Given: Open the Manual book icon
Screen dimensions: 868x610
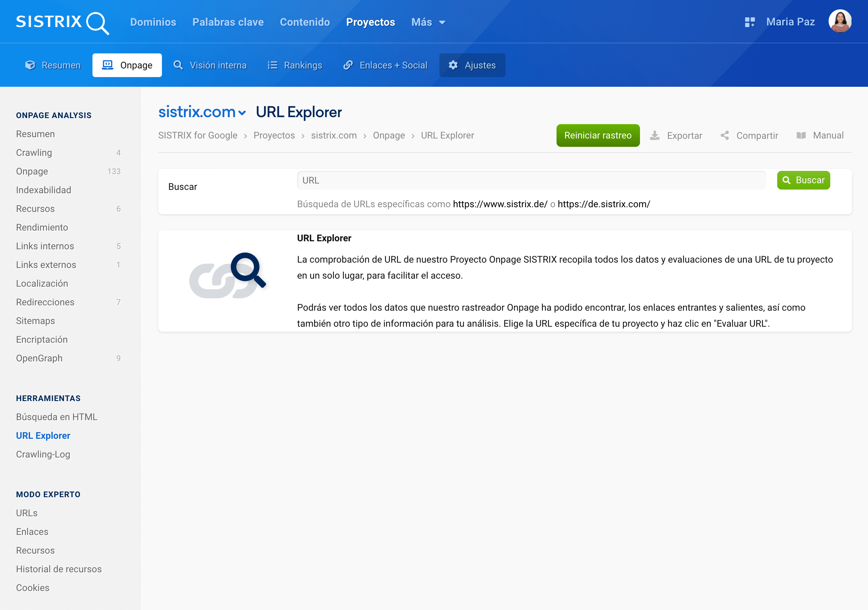Looking at the screenshot, I should click(801, 135).
